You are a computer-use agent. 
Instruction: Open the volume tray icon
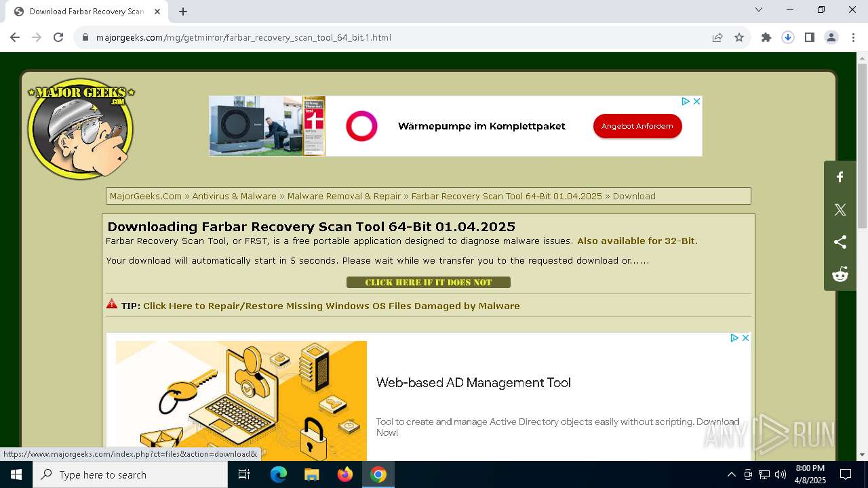[781, 474]
